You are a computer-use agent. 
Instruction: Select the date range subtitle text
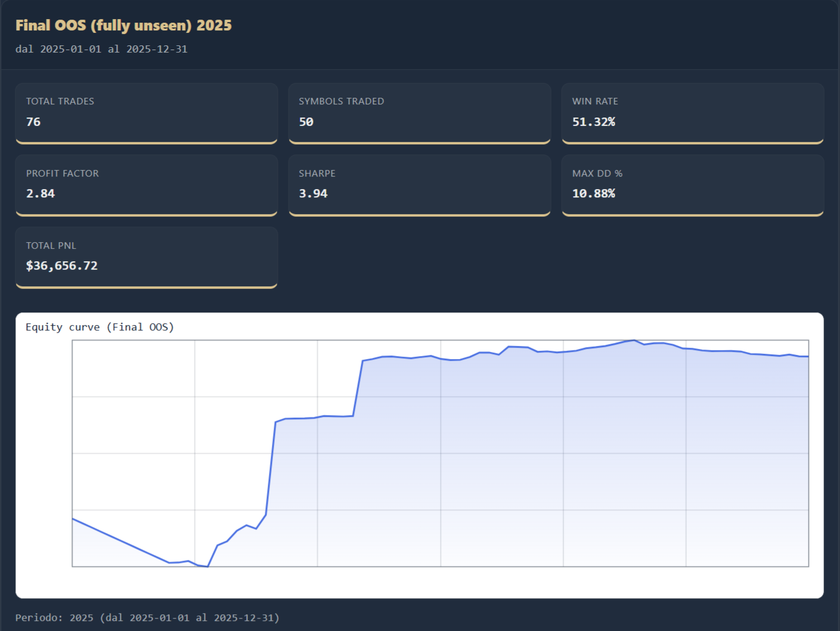tap(102, 49)
